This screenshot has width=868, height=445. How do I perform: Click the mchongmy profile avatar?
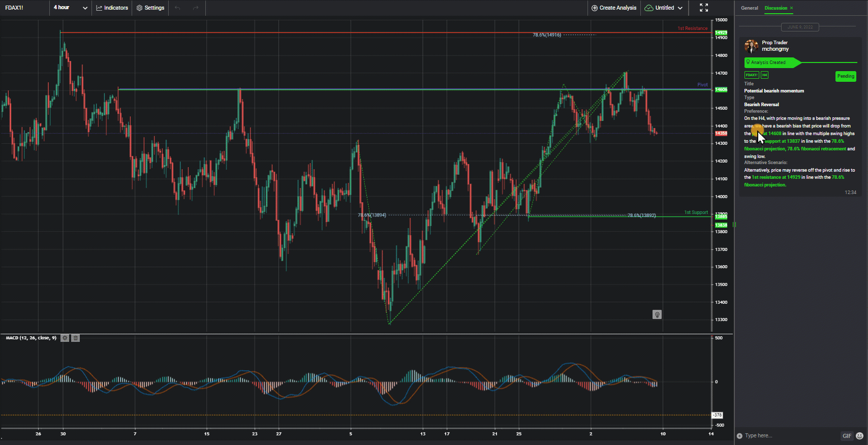coord(751,46)
